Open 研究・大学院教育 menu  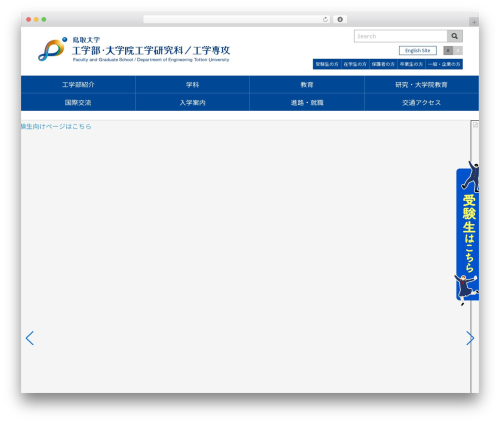[421, 85]
